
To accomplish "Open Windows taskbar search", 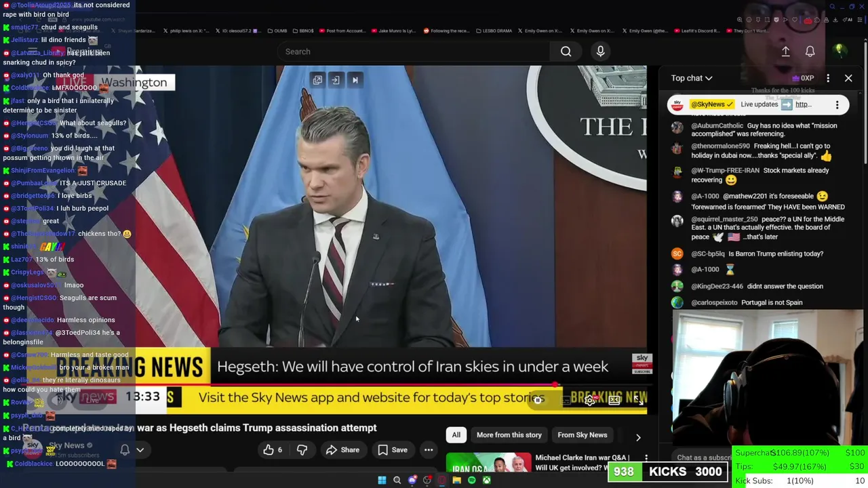I will click(397, 481).
